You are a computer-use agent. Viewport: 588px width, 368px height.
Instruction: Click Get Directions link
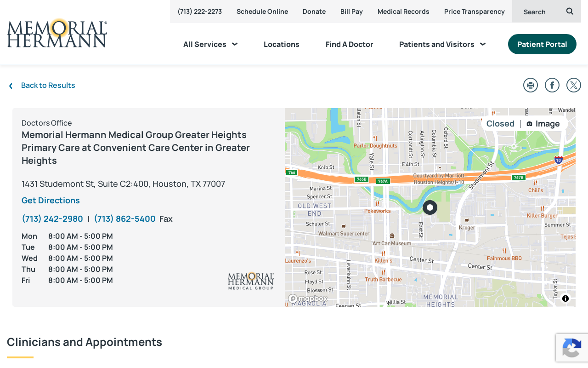pyautogui.click(x=51, y=201)
